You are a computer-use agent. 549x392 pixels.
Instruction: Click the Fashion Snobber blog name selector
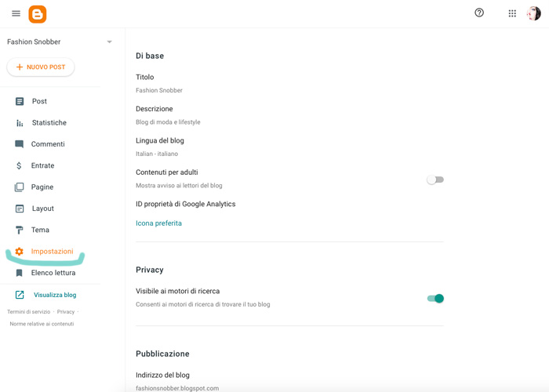click(x=60, y=42)
